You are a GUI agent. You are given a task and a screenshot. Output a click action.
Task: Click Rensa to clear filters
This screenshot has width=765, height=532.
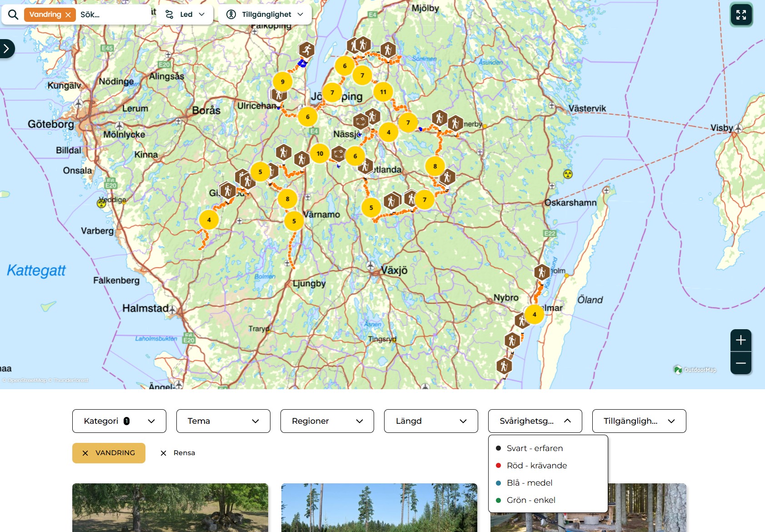(x=178, y=453)
